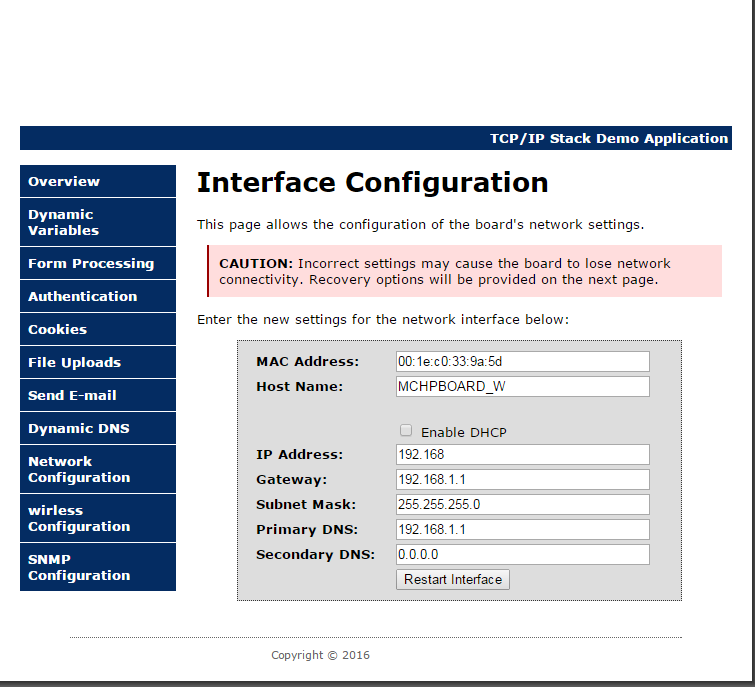Viewport: 755px width, 687px height.
Task: Select wirless Configuration menu item
Action: 98,518
